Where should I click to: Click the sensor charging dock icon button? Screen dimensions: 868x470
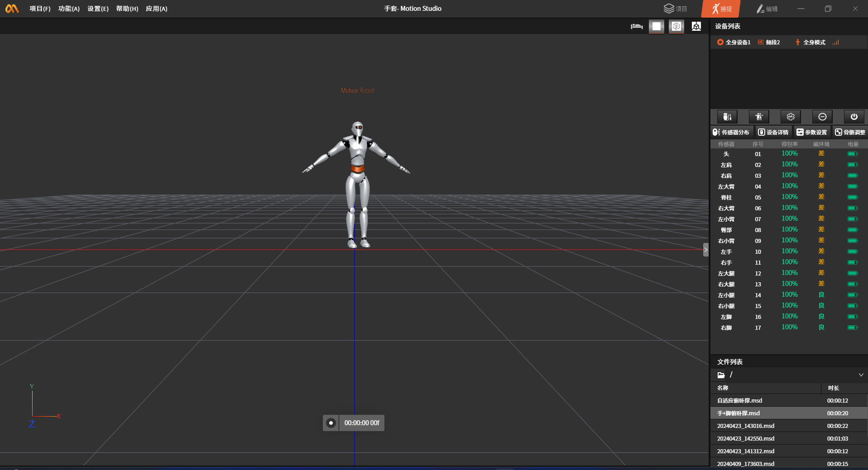point(727,117)
